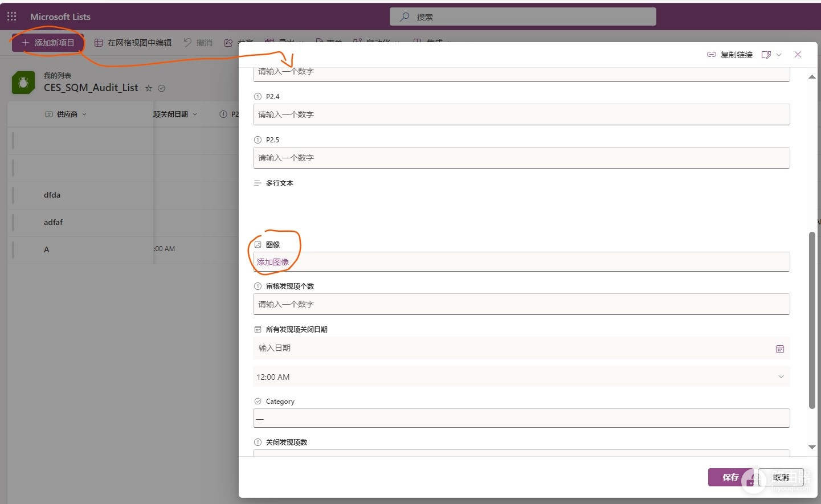Click the form vertical scrollbar thumb

click(812, 320)
